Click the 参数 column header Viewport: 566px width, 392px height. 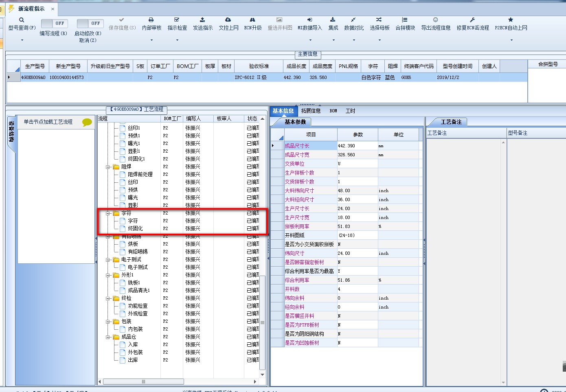tap(358, 134)
